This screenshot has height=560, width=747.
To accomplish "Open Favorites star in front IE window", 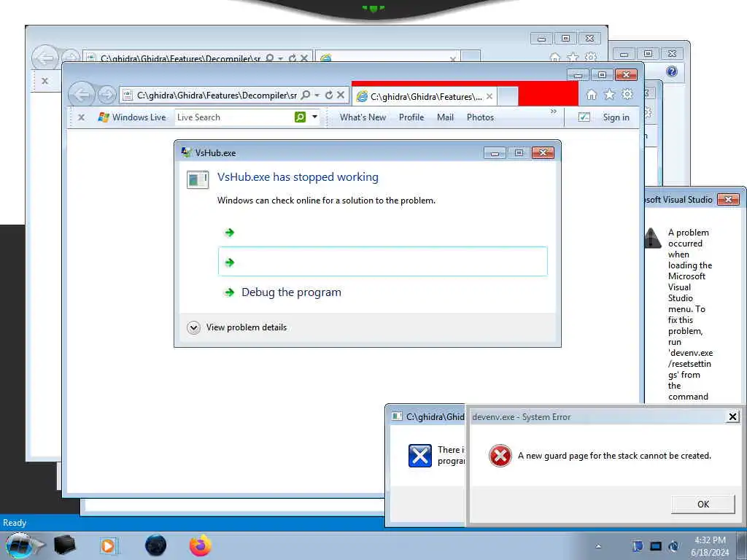I will (x=609, y=94).
